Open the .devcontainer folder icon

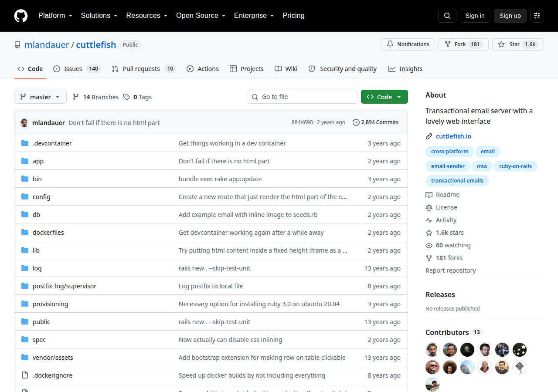tap(25, 143)
